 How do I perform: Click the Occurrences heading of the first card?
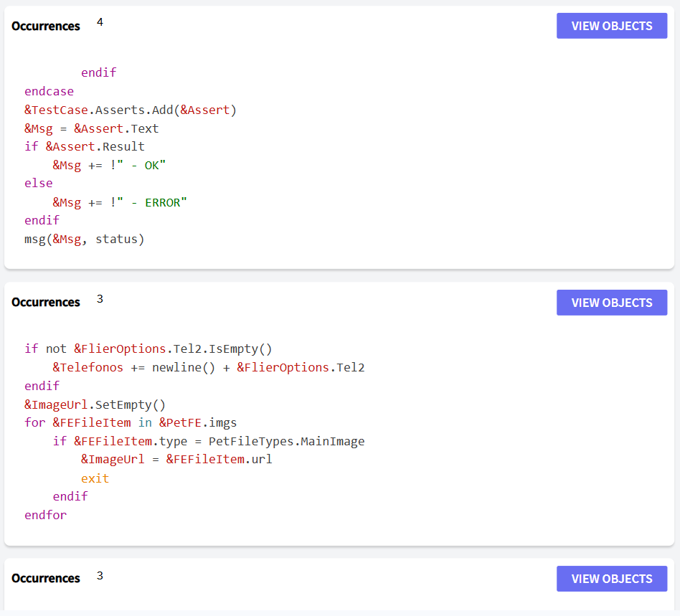[x=45, y=26]
